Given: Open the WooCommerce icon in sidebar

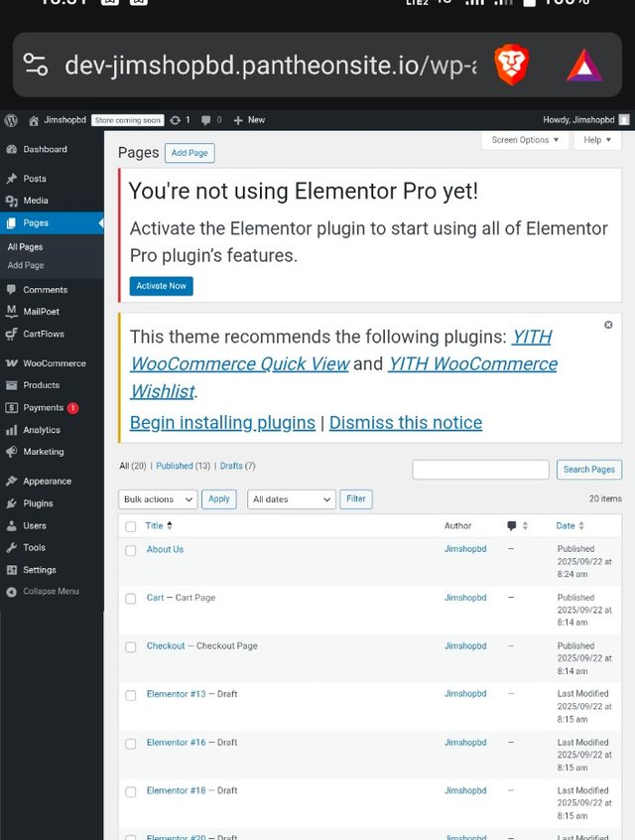Looking at the screenshot, I should [11, 363].
